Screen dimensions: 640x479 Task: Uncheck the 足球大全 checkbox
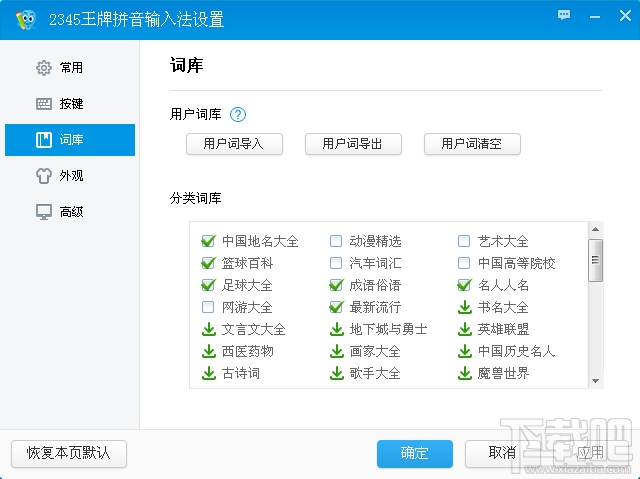point(208,285)
